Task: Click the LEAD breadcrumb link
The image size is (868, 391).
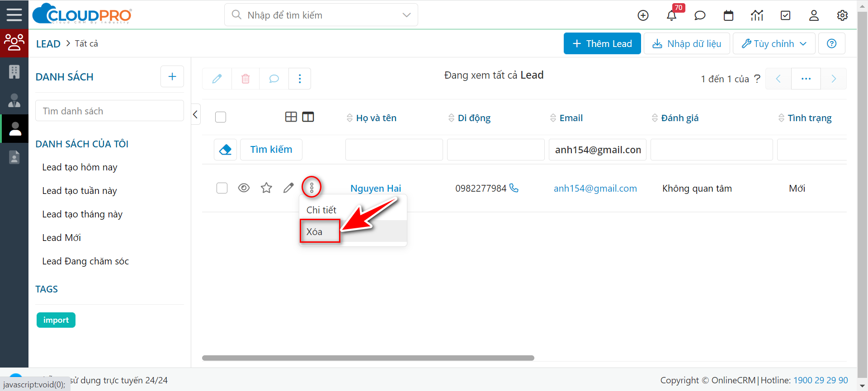Action: [48, 44]
